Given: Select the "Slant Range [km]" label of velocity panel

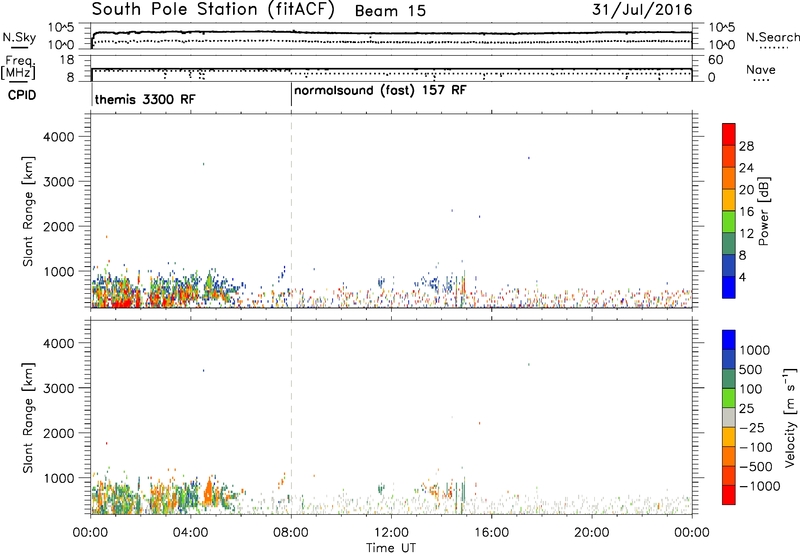Looking at the screenshot, I should point(28,418).
